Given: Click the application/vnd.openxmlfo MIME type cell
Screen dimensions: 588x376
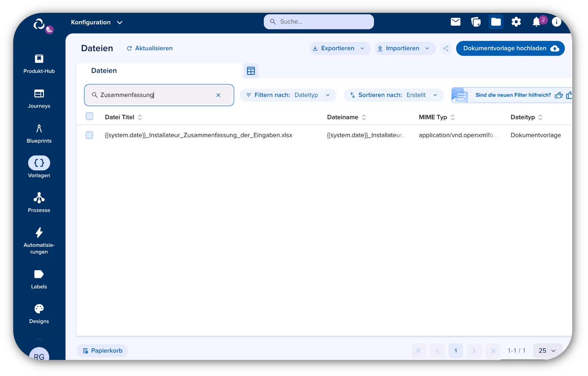Looking at the screenshot, I should [x=458, y=135].
